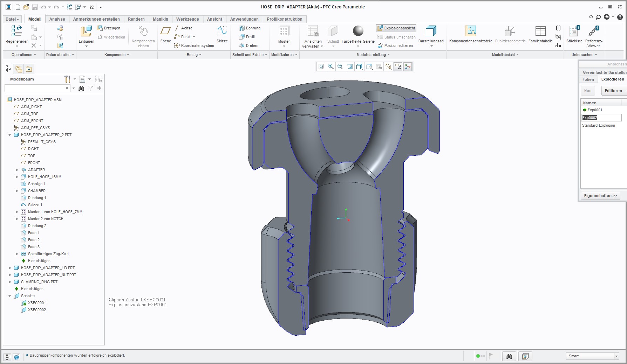627x364 pixels.
Task: Click refit zoom icon in graphics toolbar
Action: pyautogui.click(x=321, y=66)
